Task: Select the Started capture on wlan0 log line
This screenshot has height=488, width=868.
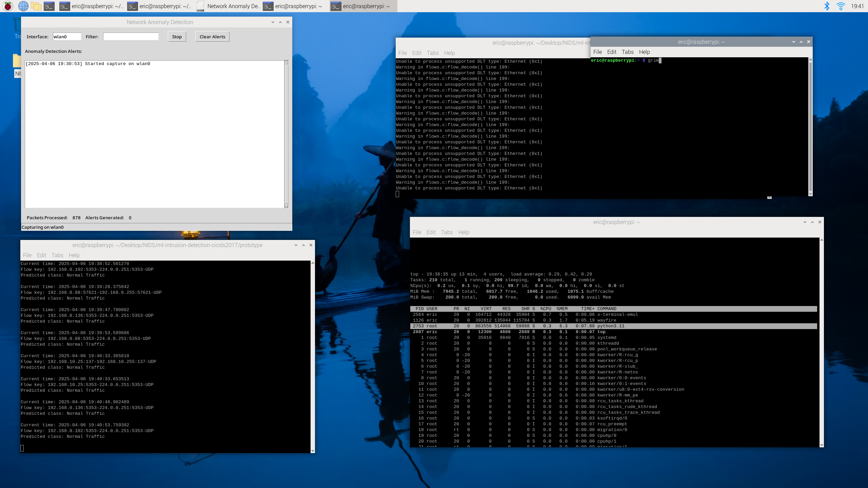Action: (88, 64)
